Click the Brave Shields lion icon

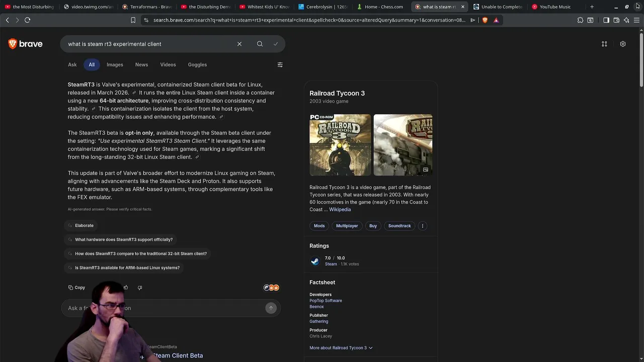485,20
